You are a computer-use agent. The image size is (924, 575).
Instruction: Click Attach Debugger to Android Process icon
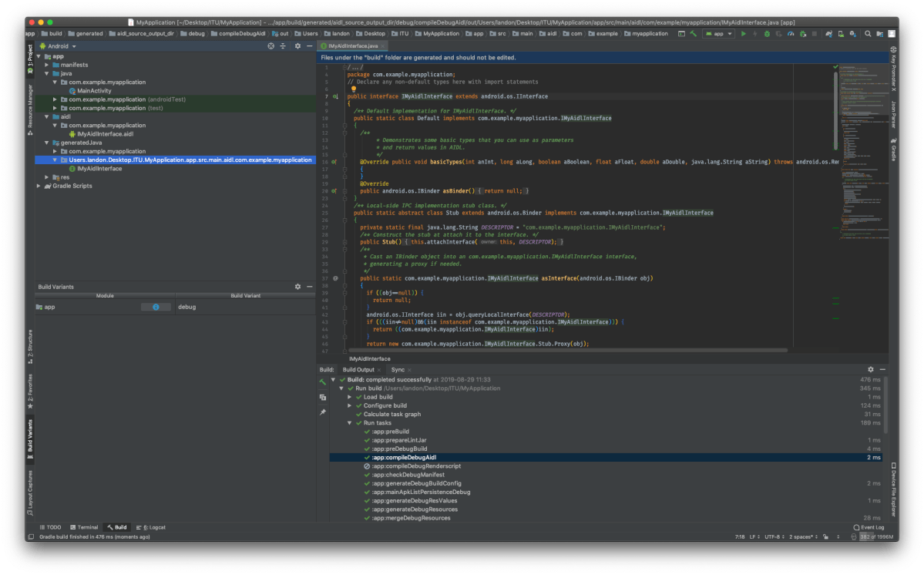click(802, 34)
